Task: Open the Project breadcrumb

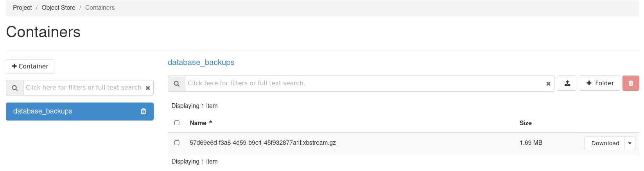Action: pyautogui.click(x=22, y=8)
